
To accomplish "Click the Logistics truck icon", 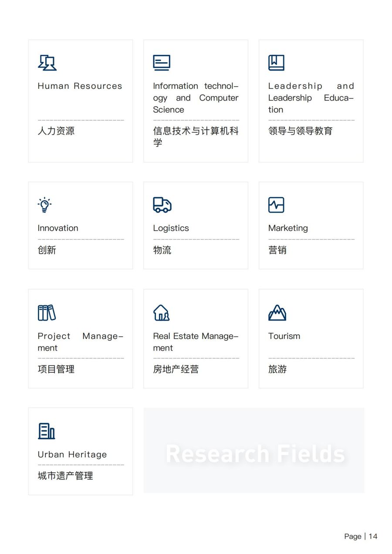I will (x=162, y=205).
